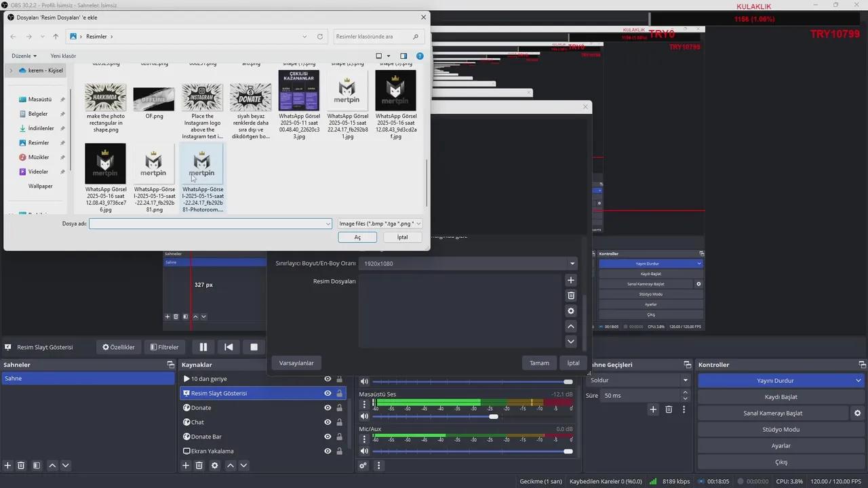Move Resim Dosyaları entry down
This screenshot has height=488, width=868.
click(x=570, y=342)
